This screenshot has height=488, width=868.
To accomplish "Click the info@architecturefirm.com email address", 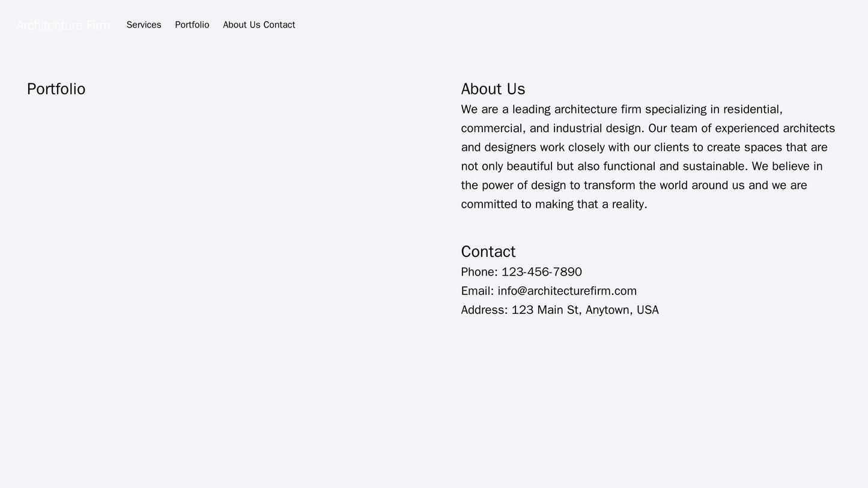I will coord(566,291).
